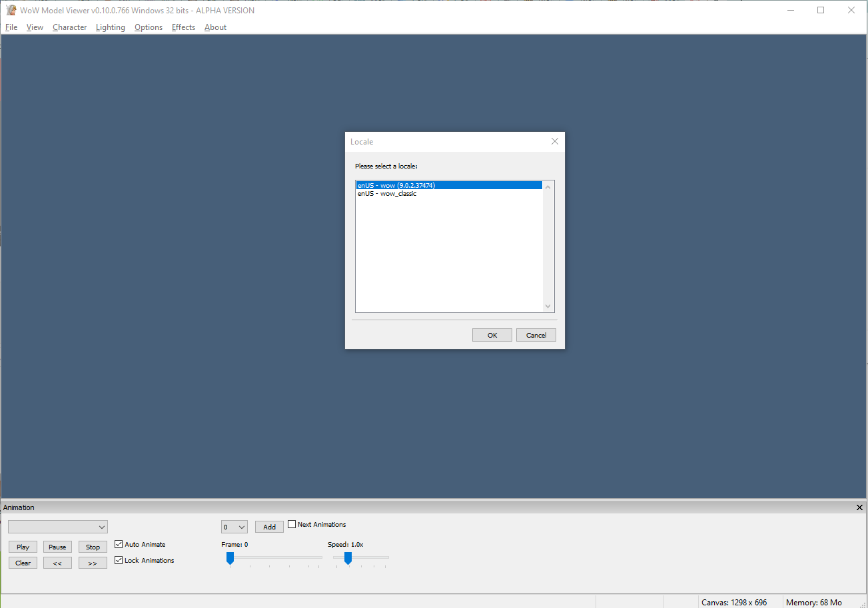868x608 pixels.
Task: Click the Speed slider handle
Action: click(x=348, y=558)
